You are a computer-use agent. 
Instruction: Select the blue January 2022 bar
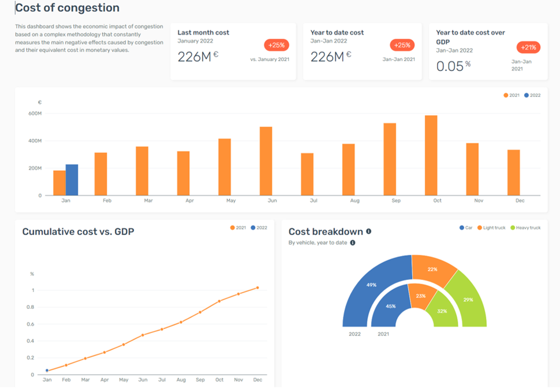tap(72, 180)
